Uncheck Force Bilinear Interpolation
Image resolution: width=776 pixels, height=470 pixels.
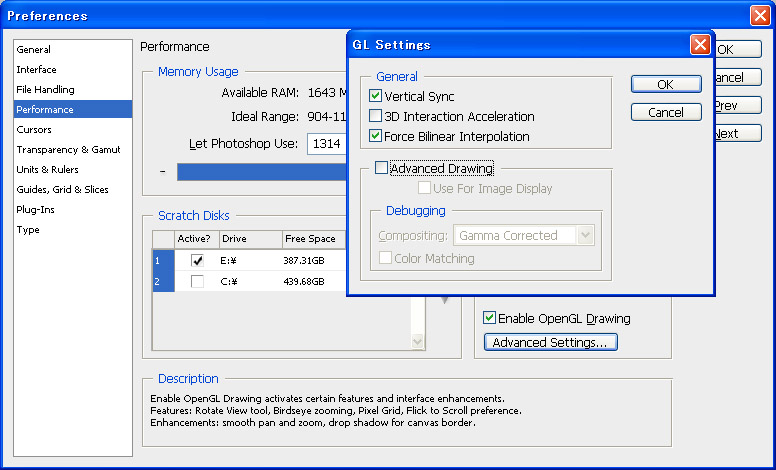376,136
